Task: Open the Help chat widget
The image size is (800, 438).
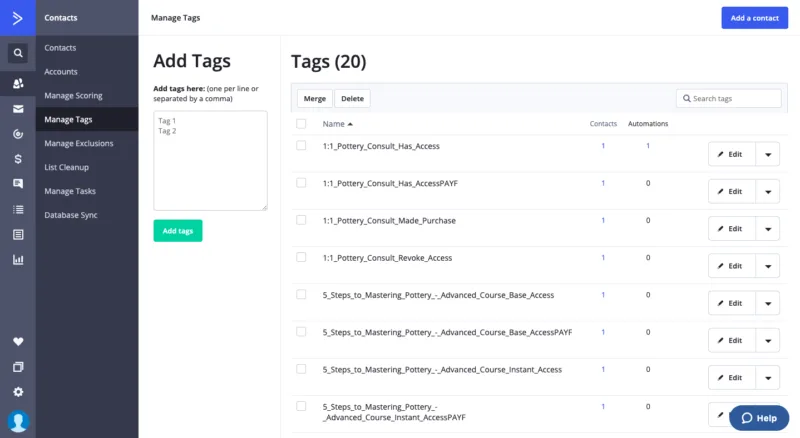Action: point(759,418)
